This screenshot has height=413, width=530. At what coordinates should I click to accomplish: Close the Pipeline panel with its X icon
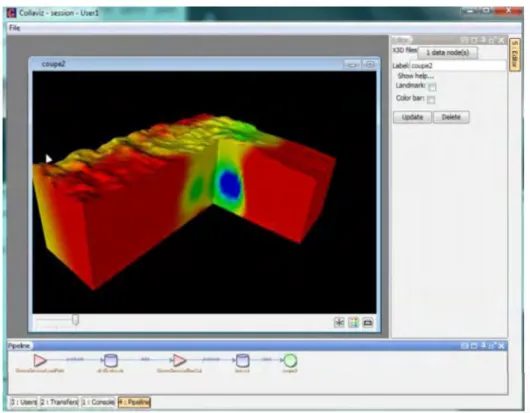[x=501, y=346]
